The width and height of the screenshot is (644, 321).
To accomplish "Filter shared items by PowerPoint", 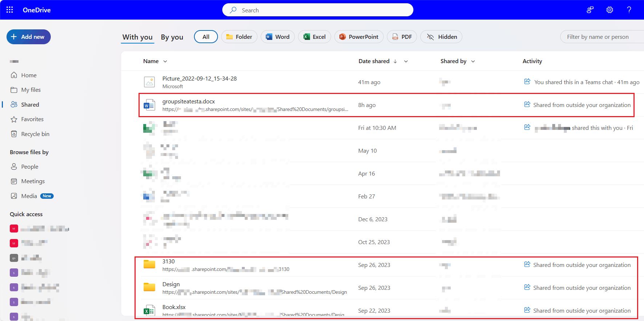I will 359,37.
